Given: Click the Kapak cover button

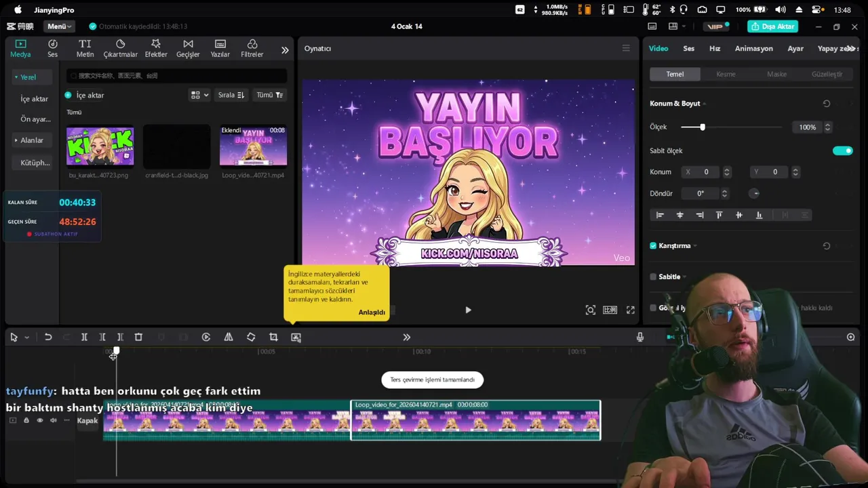Looking at the screenshot, I should [x=87, y=421].
